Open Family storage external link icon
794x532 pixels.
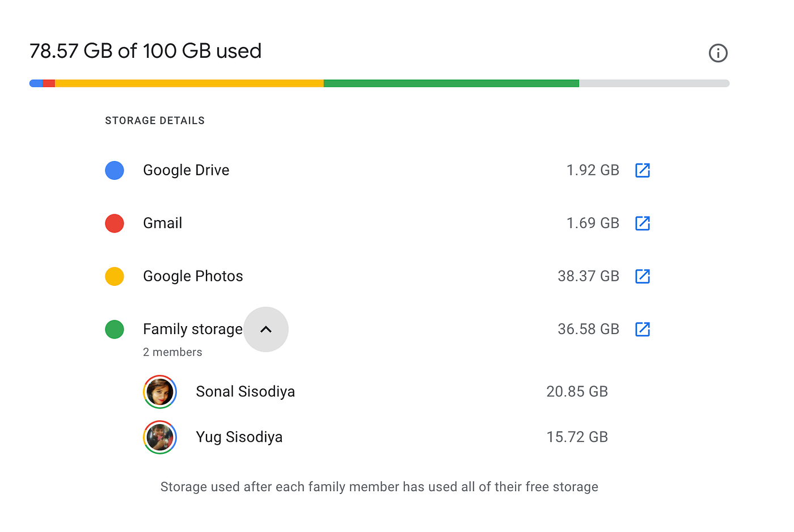(643, 330)
